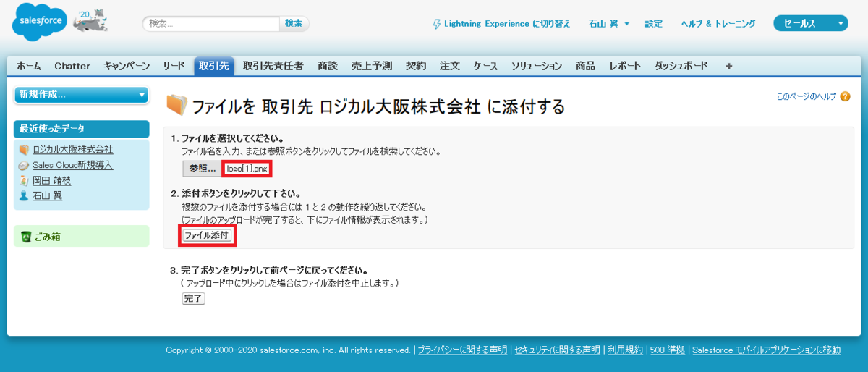Open the 売上予測 tab

[x=372, y=66]
